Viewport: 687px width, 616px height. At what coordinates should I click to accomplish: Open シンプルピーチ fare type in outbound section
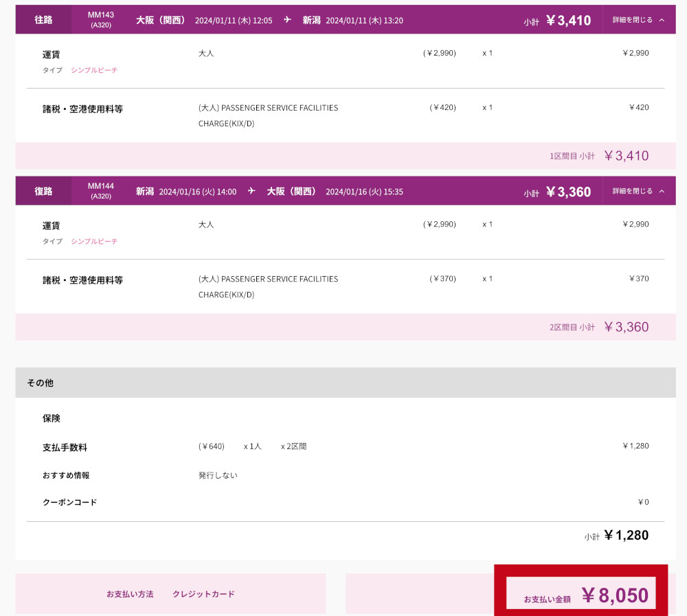[x=94, y=70]
